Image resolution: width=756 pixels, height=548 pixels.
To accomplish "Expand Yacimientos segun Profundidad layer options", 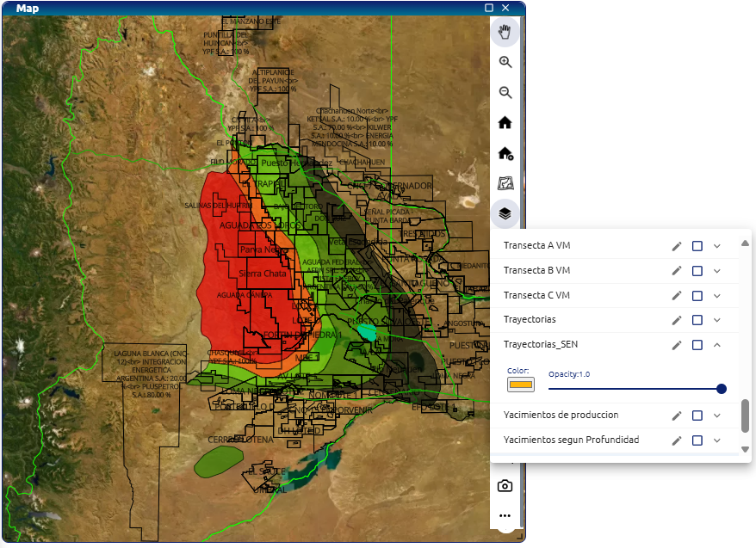I will pyautogui.click(x=716, y=440).
